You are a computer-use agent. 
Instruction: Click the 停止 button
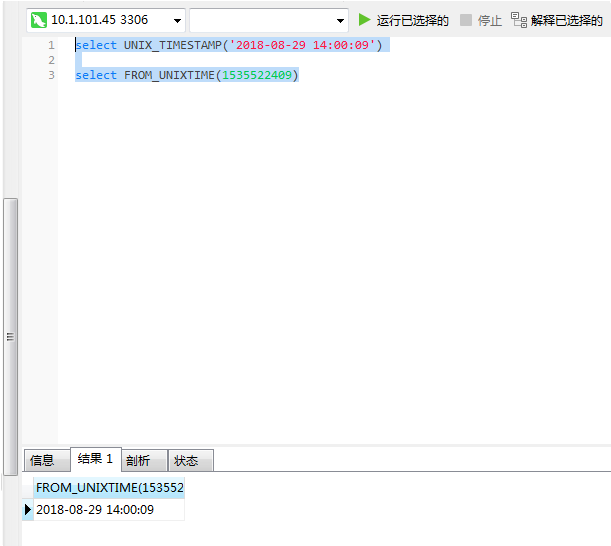pos(481,20)
